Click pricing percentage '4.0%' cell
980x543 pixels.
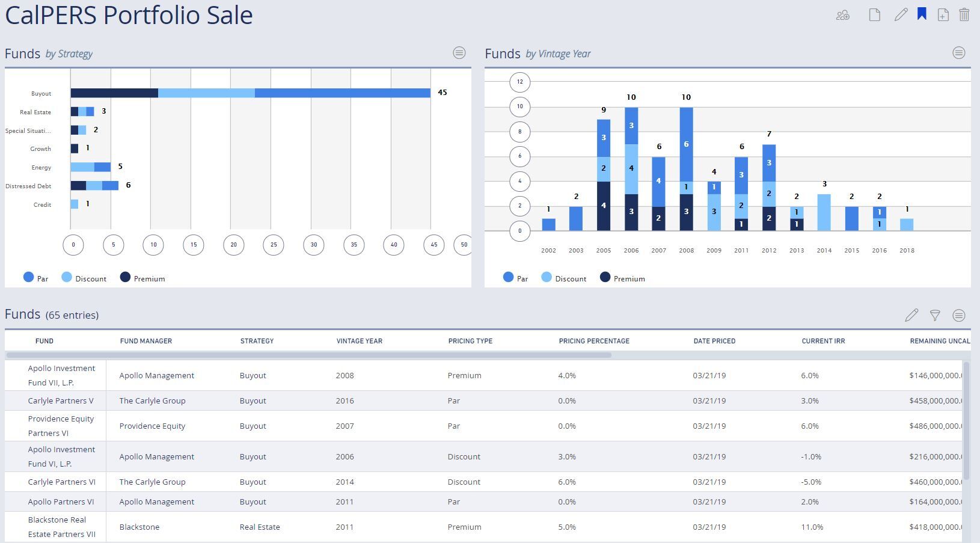click(x=567, y=375)
